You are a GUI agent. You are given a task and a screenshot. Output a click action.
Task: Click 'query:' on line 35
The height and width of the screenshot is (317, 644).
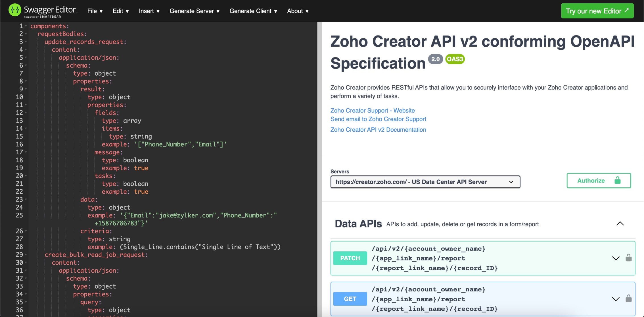click(x=91, y=302)
